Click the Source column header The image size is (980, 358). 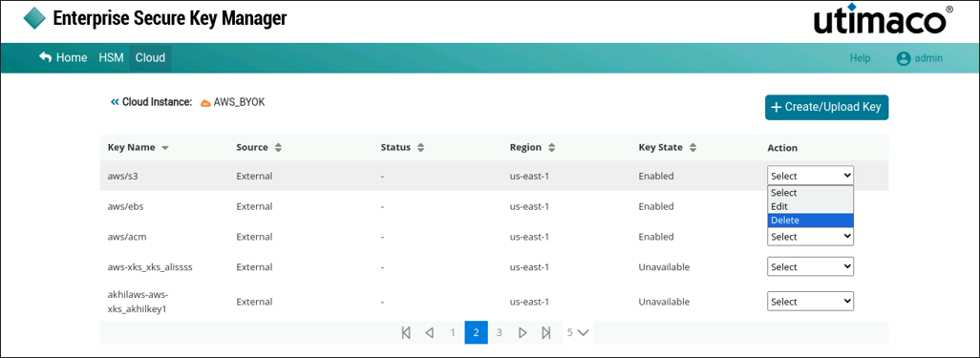pyautogui.click(x=252, y=148)
